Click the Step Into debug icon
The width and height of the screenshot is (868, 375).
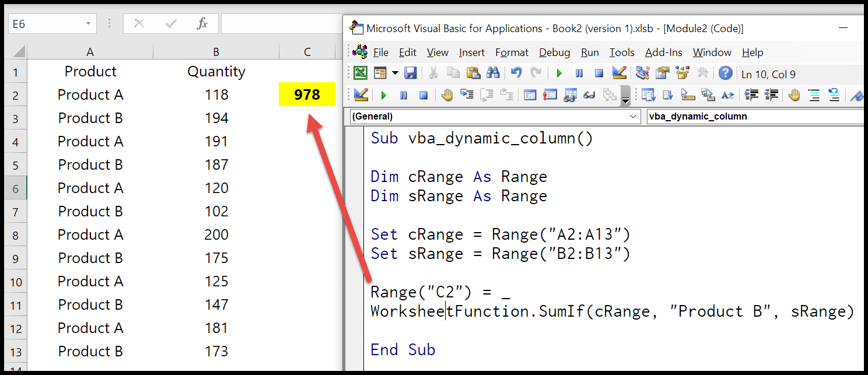(x=468, y=94)
